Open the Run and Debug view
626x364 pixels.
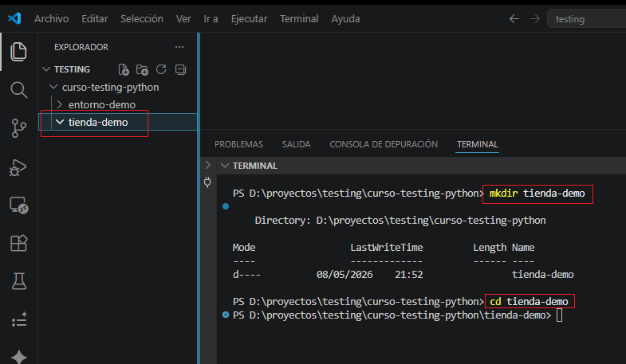tap(18, 167)
